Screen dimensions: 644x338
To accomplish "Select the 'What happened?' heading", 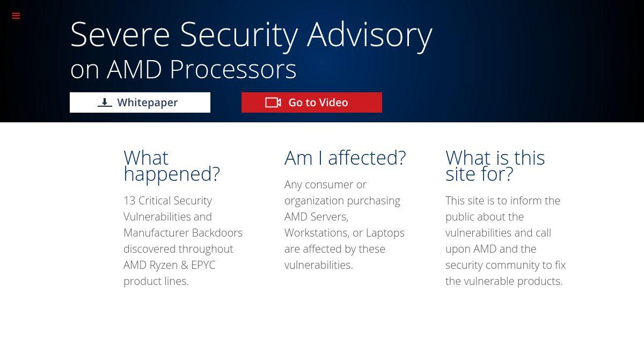I will [x=172, y=166].
